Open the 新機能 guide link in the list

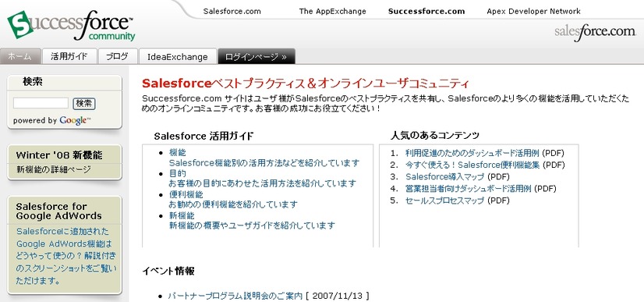tap(182, 215)
